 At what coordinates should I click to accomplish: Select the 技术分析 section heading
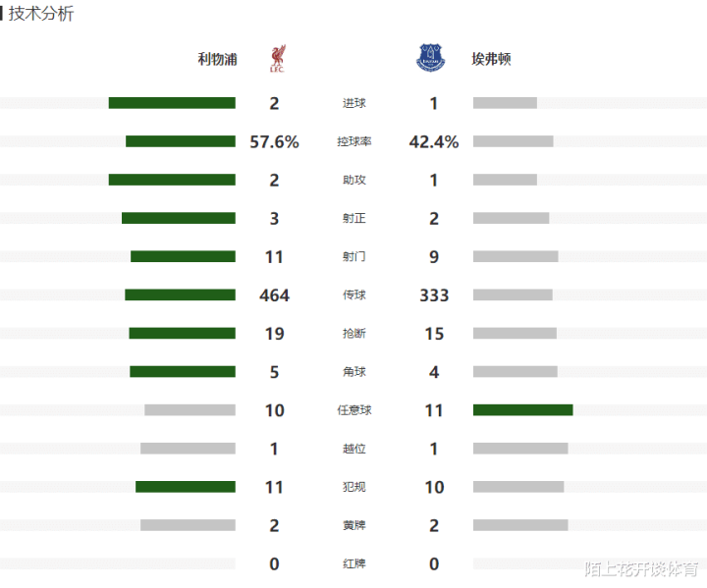(x=40, y=14)
